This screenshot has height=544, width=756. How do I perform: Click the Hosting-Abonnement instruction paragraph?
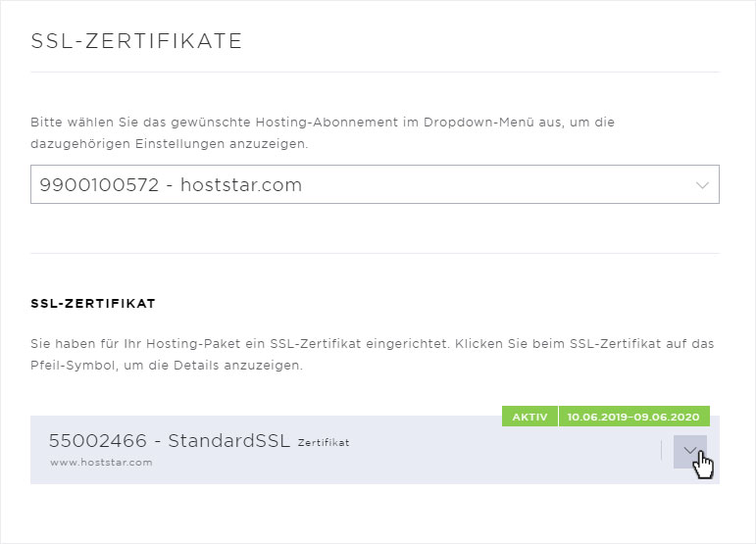tap(322, 133)
